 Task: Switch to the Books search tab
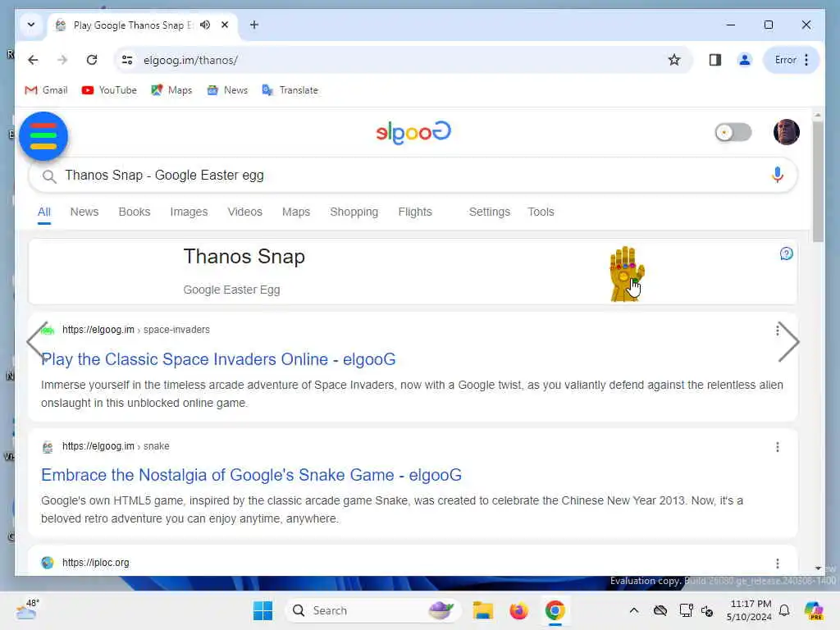click(x=134, y=212)
